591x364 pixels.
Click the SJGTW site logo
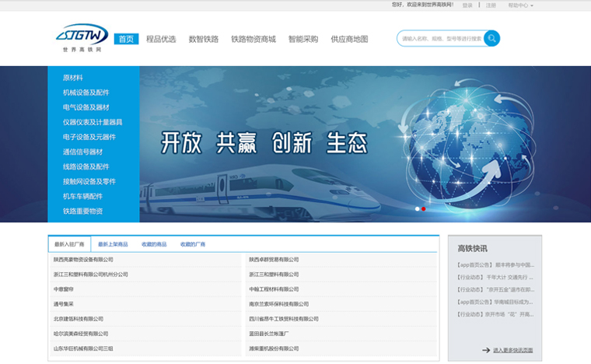pos(82,37)
